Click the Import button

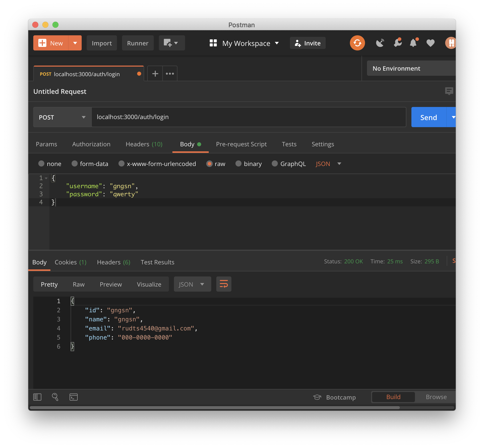click(x=102, y=43)
